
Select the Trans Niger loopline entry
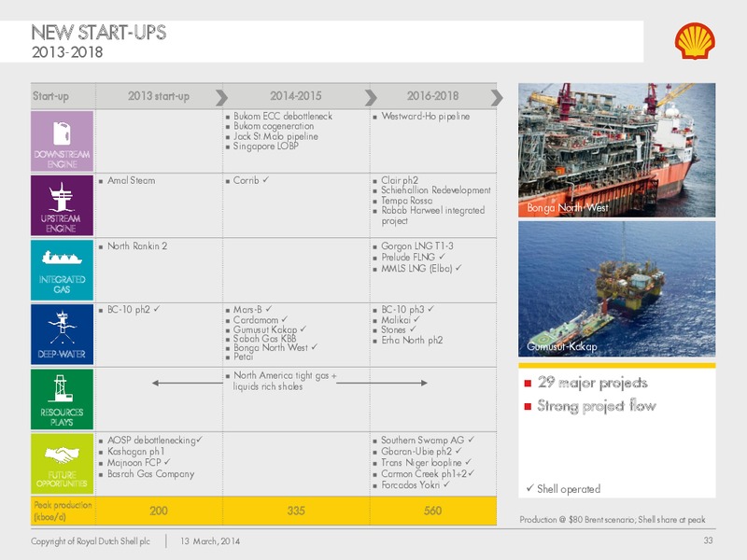(x=421, y=463)
